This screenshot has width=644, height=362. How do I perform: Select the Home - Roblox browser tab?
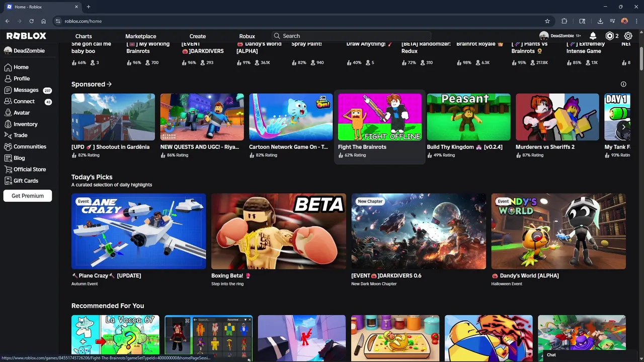pos(42,7)
